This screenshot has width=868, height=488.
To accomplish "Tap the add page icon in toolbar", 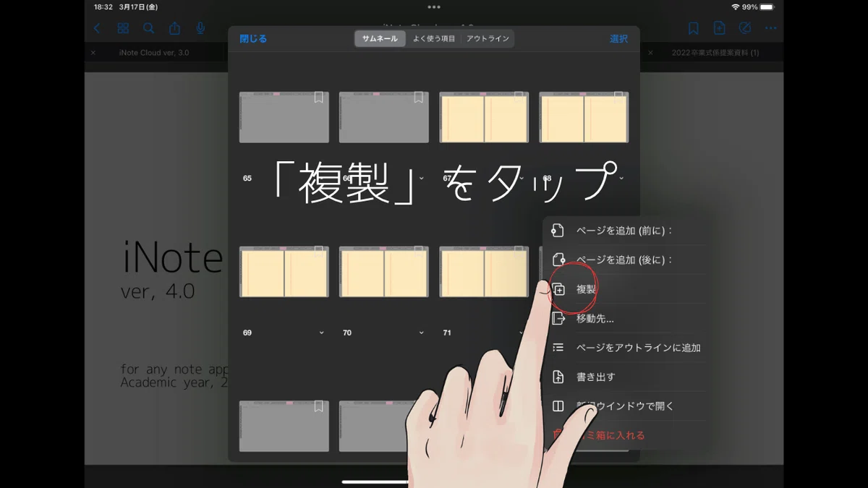I will coord(719,28).
